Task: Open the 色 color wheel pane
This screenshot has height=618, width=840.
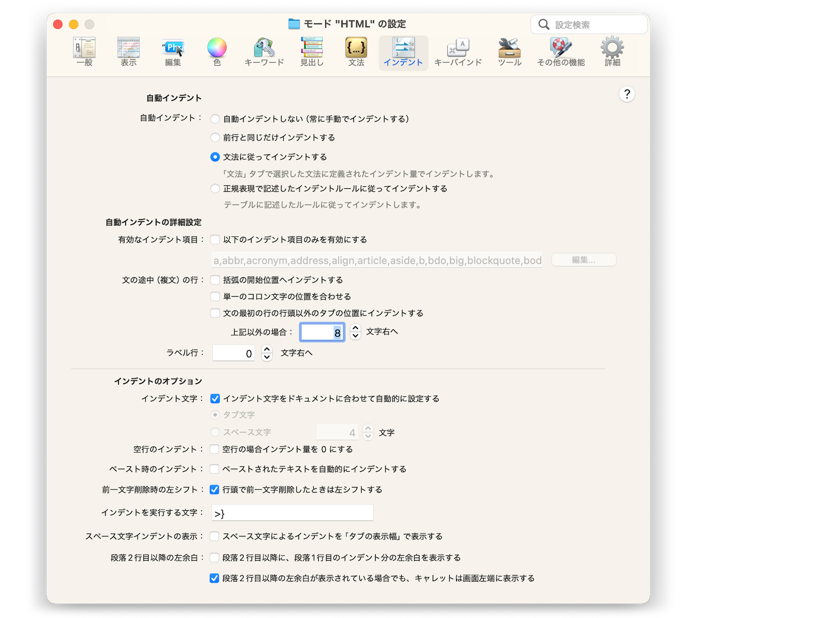Action: click(x=217, y=51)
